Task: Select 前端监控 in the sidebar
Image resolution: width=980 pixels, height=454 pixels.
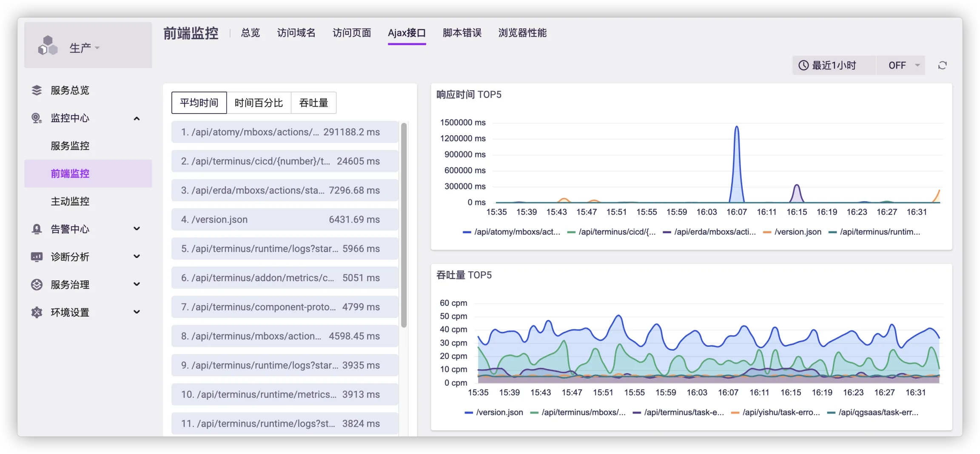Action: pyautogui.click(x=88, y=174)
